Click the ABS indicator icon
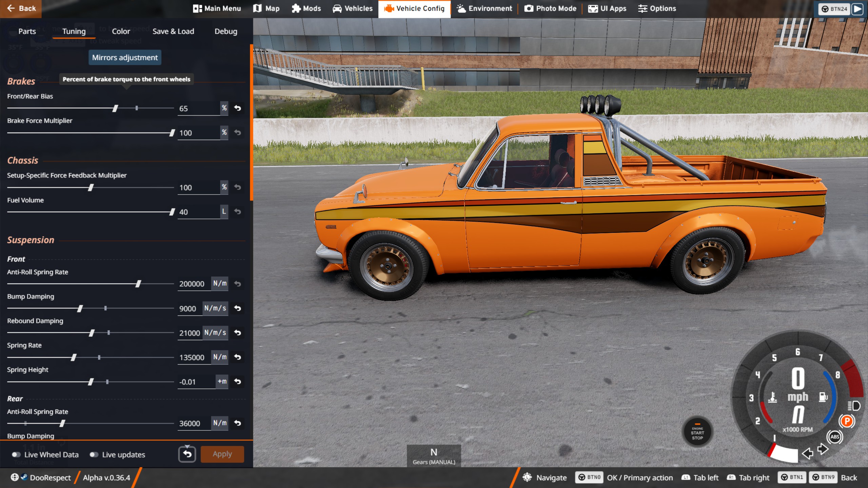 click(x=834, y=437)
